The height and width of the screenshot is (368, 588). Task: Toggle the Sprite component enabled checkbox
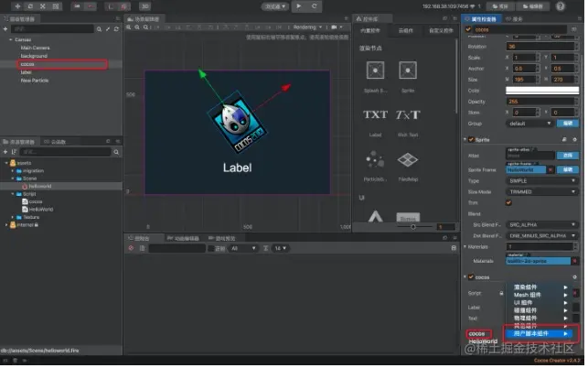(471, 140)
